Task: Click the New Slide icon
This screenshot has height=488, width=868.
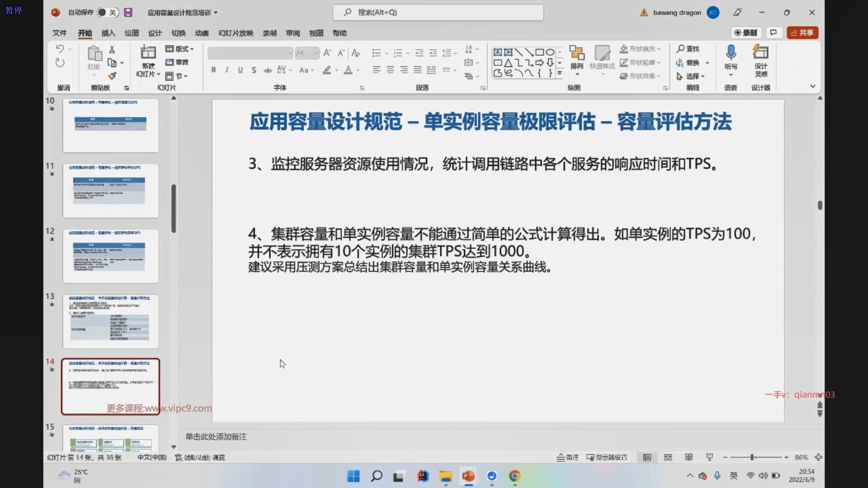Action: click(148, 53)
